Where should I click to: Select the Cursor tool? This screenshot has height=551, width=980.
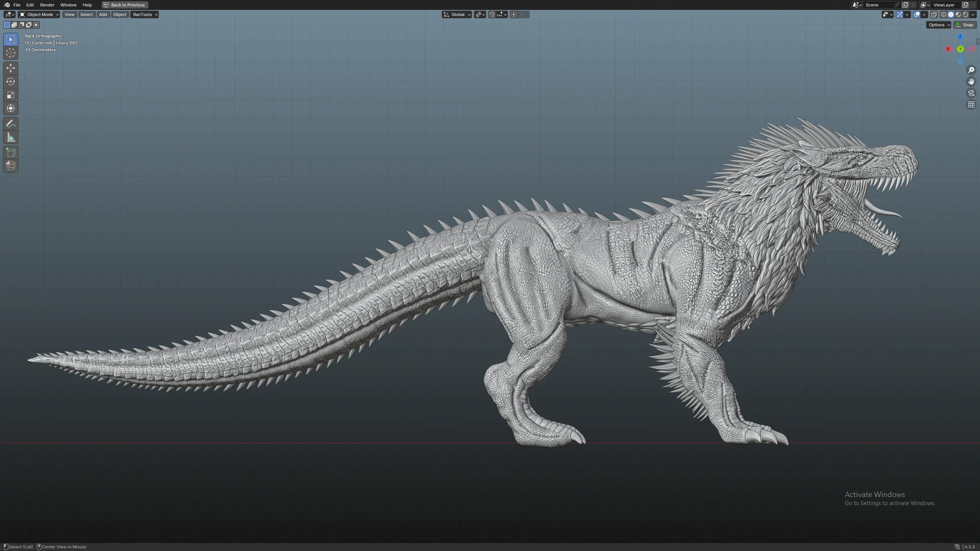click(11, 53)
